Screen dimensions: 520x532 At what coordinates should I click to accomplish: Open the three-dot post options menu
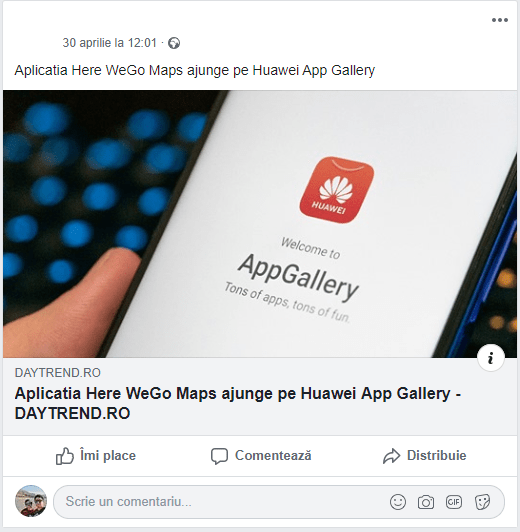tap(500, 20)
